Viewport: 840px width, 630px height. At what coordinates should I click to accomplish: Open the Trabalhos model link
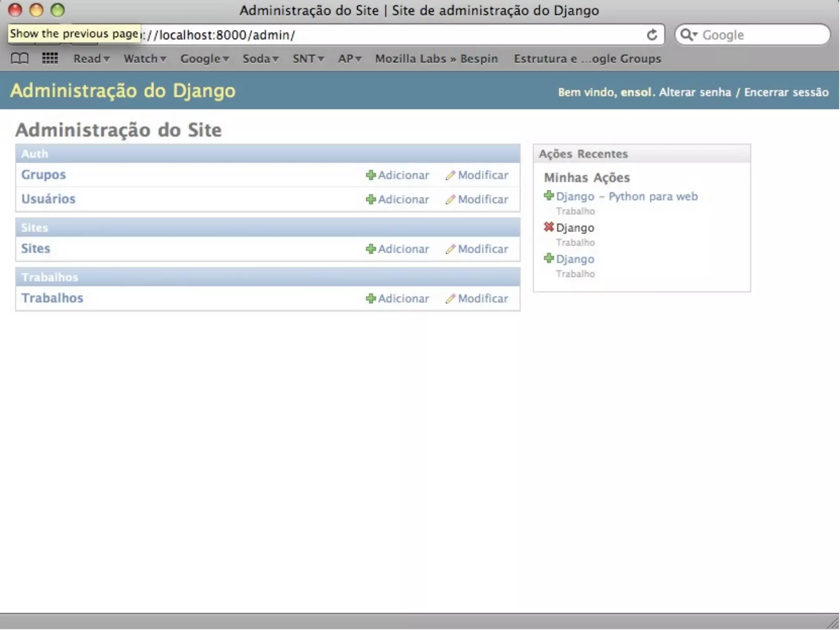pyautogui.click(x=52, y=298)
